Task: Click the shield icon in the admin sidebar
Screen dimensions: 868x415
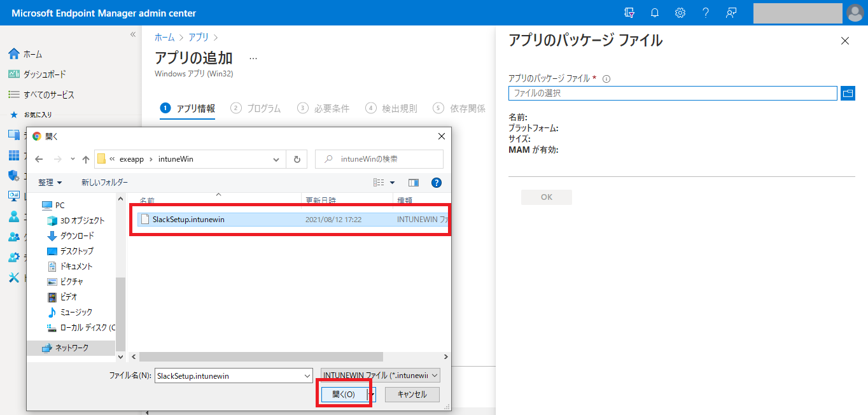Action: click(13, 175)
